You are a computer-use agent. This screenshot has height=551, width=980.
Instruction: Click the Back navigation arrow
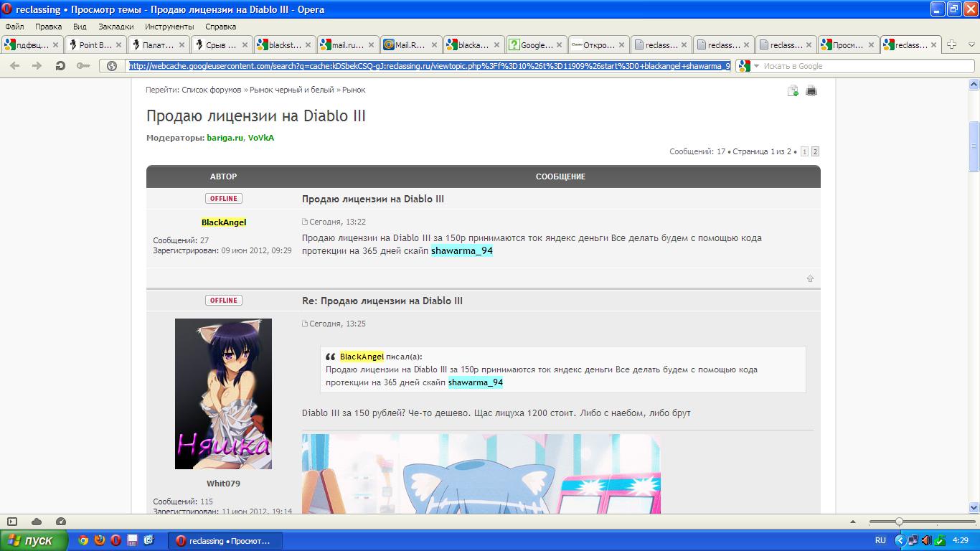[x=15, y=66]
